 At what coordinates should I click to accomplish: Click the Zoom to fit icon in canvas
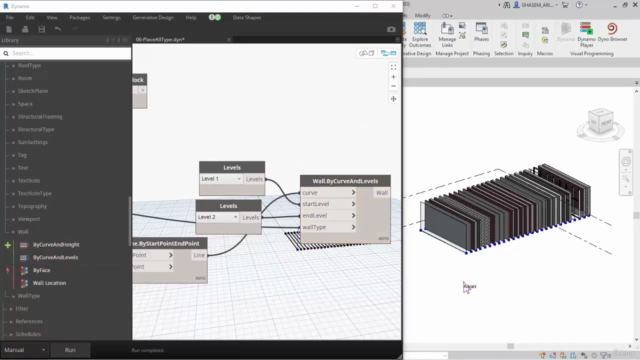393,67
